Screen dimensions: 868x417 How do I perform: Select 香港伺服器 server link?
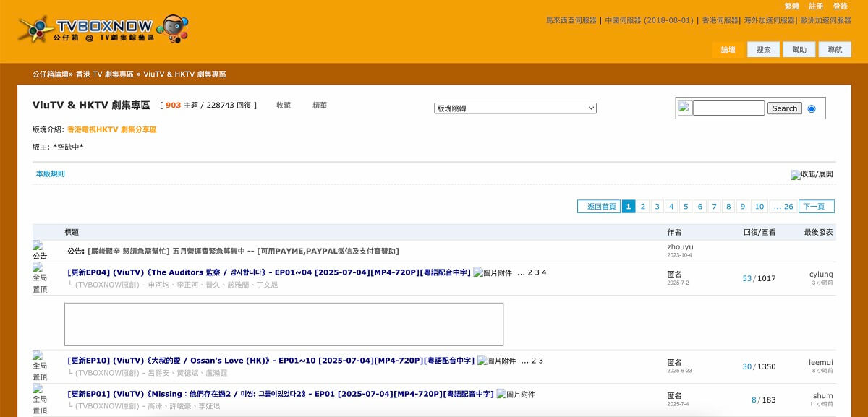720,21
